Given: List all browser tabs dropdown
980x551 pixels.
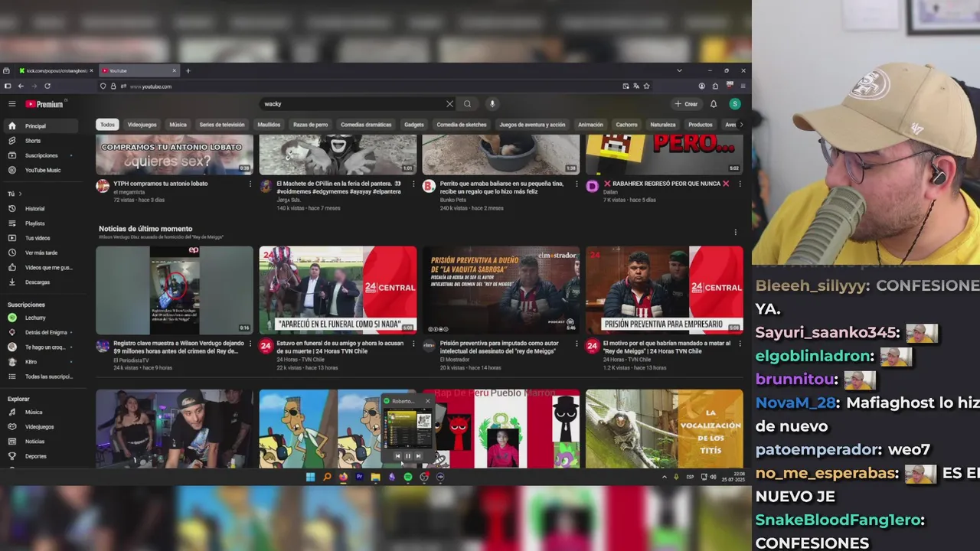Looking at the screenshot, I should click(x=679, y=70).
